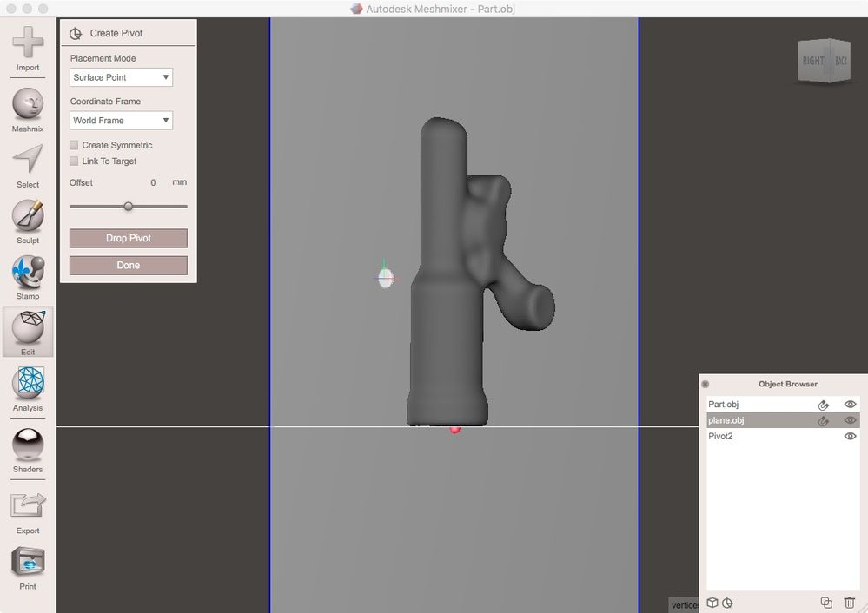Open the Meshmix panel
Viewport: 868px width, 613px height.
28,110
